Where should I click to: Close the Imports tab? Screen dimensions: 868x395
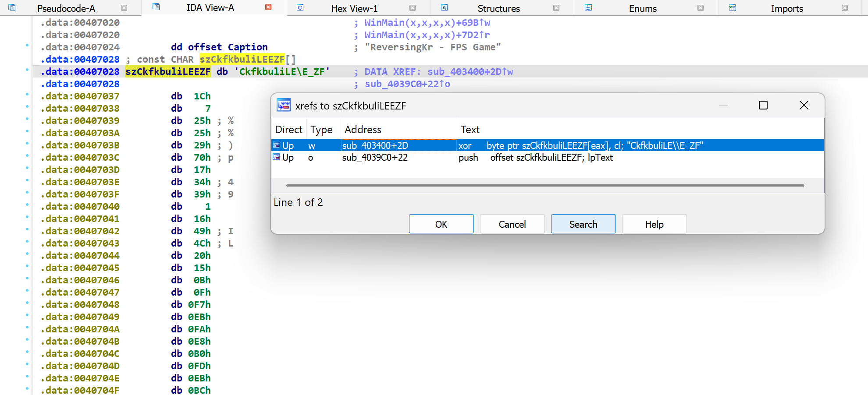(x=845, y=8)
